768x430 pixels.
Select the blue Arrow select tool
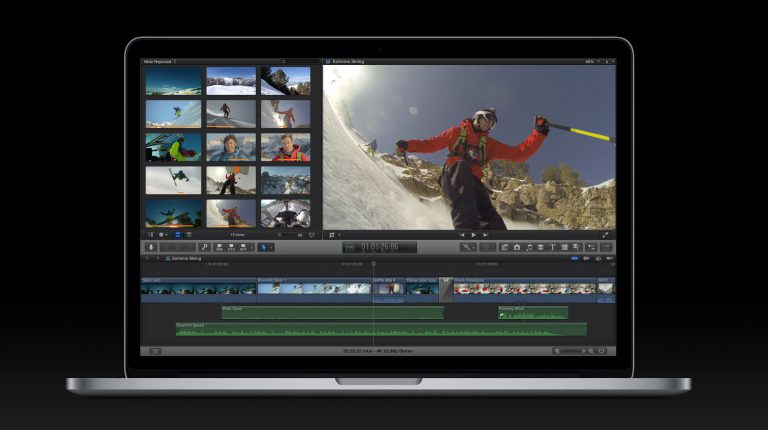click(x=264, y=248)
